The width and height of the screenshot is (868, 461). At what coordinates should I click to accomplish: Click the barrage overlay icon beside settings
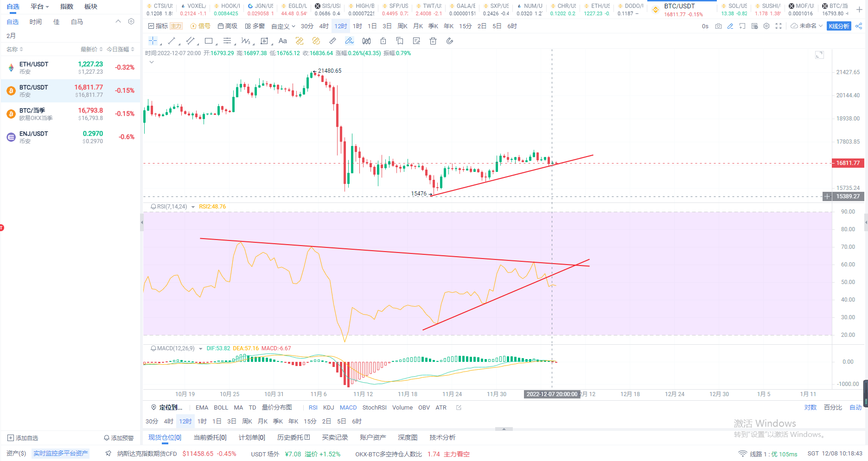pyautogui.click(x=754, y=26)
